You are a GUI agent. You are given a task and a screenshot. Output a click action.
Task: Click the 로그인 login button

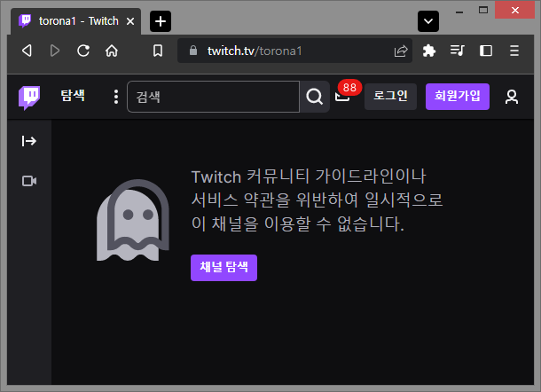tap(390, 97)
